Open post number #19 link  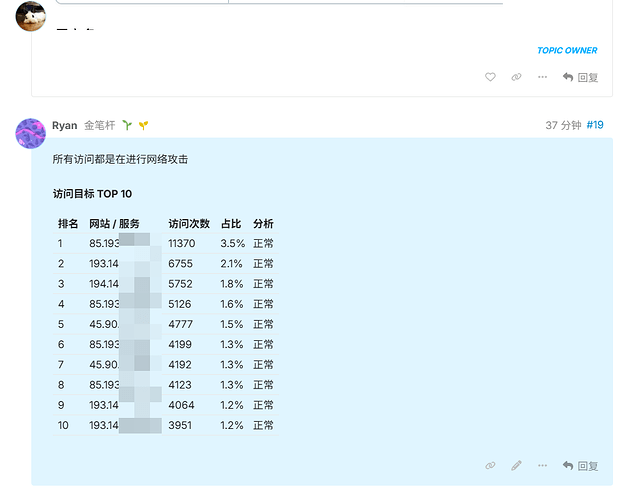click(x=595, y=125)
